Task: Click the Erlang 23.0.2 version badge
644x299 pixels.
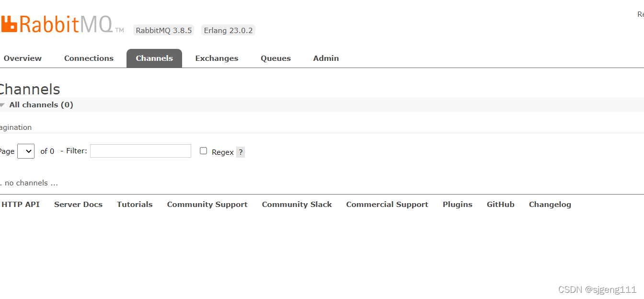Action: [x=228, y=30]
